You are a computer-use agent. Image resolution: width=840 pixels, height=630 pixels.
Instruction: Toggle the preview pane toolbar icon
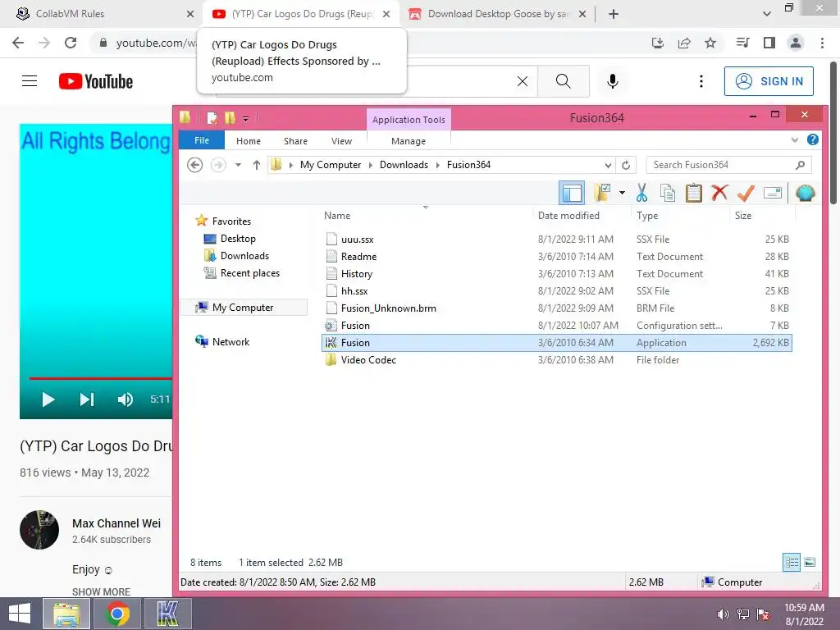572,193
